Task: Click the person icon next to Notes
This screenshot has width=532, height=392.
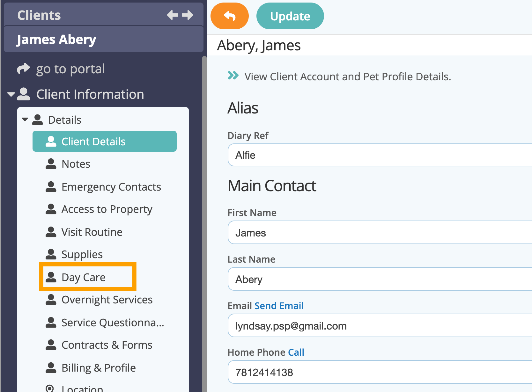Action: pyautogui.click(x=51, y=164)
